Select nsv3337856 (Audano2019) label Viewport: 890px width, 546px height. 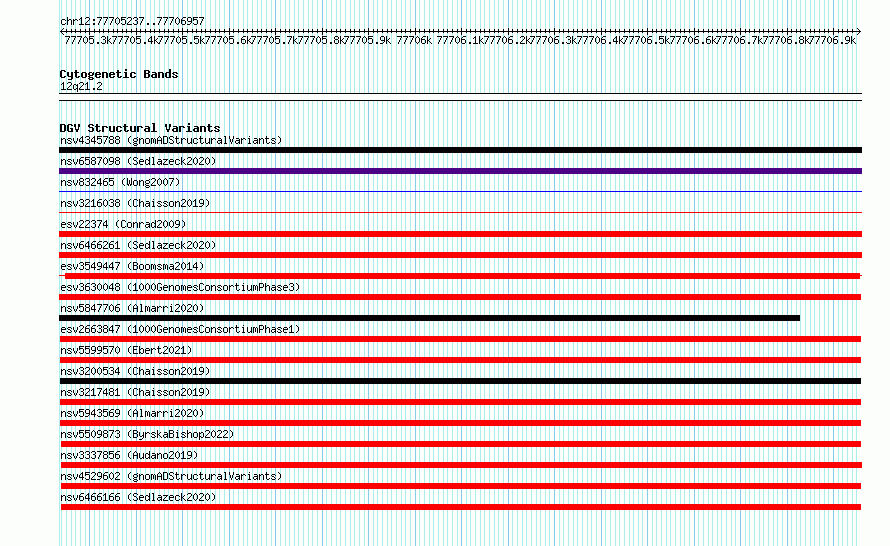pos(129,455)
